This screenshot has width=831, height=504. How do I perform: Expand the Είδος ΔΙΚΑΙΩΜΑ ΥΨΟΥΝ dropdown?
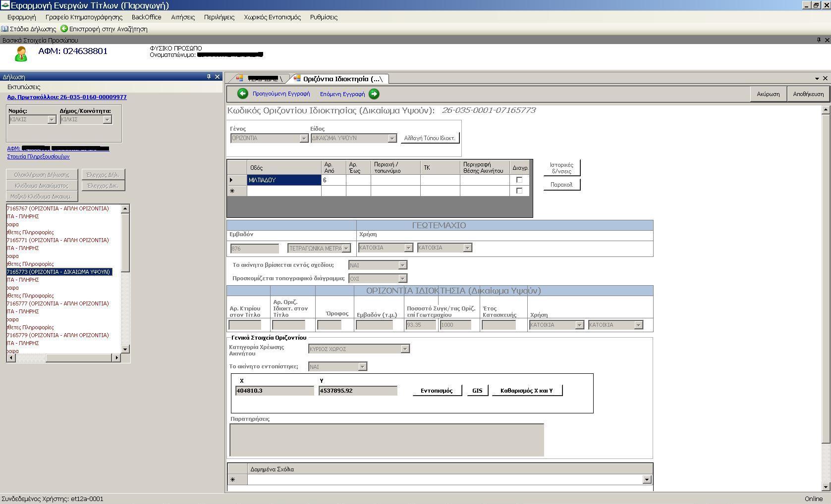(x=392, y=138)
